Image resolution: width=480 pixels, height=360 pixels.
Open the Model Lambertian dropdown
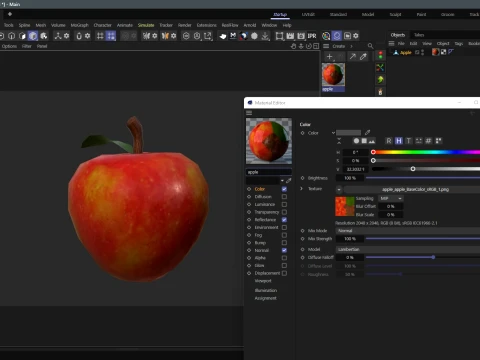click(x=407, y=249)
